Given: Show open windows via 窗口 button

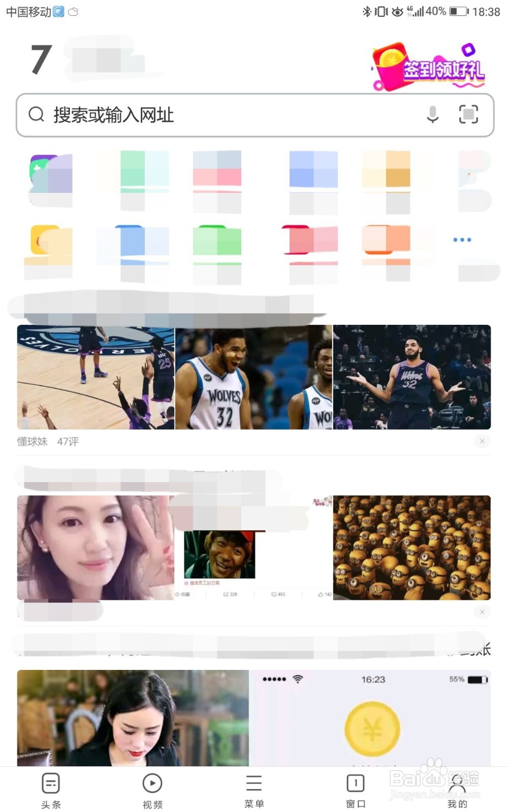Looking at the screenshot, I should (x=356, y=790).
